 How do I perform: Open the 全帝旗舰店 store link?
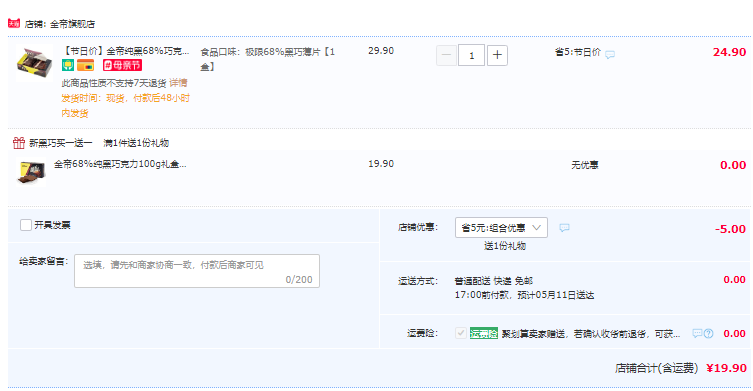click(73, 24)
